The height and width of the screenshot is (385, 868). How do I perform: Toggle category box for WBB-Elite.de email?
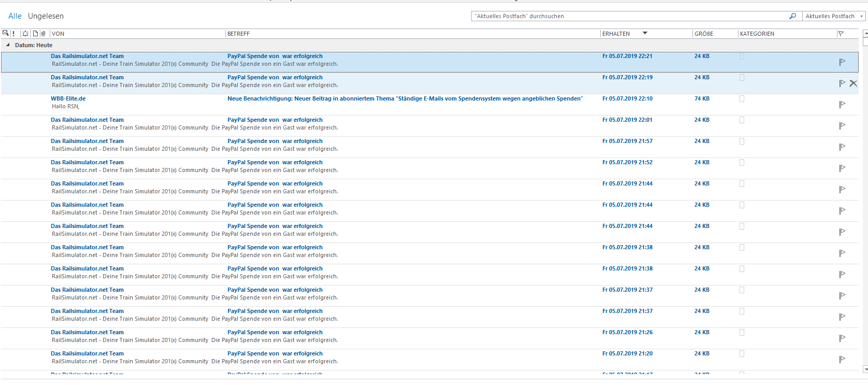(742, 99)
